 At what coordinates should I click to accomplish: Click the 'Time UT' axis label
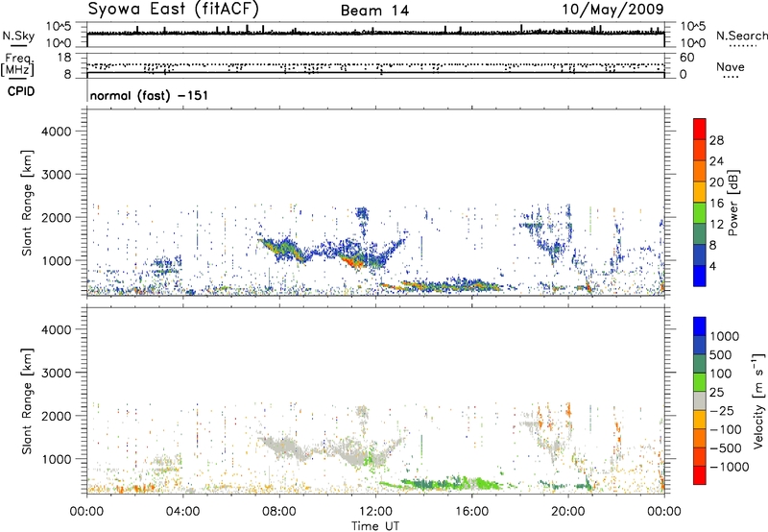click(x=375, y=526)
